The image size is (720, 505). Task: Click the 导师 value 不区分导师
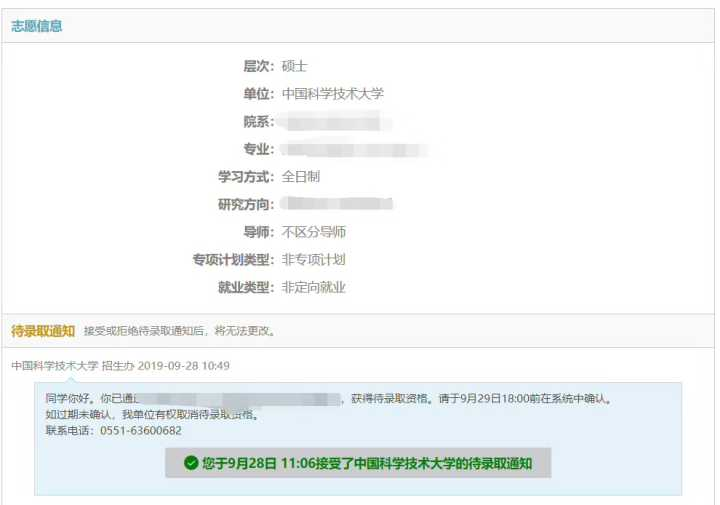pyautogui.click(x=314, y=232)
